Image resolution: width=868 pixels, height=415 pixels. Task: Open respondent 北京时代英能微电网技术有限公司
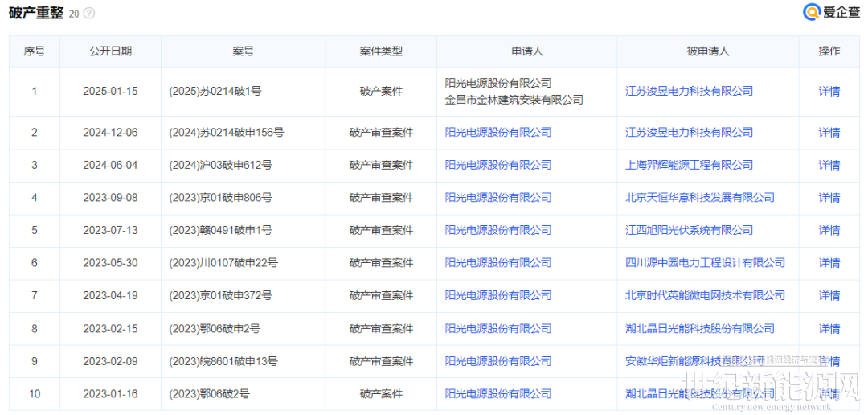pos(705,295)
